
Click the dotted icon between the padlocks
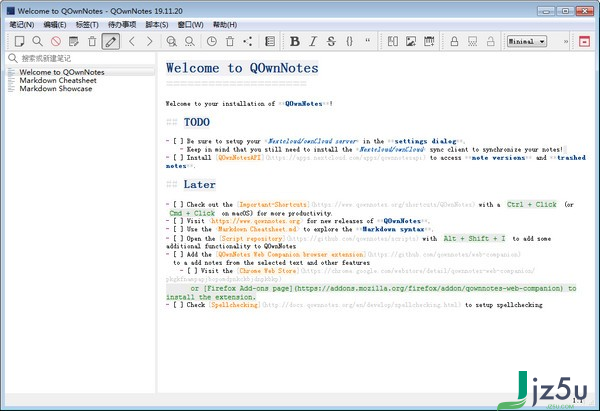[x=473, y=41]
